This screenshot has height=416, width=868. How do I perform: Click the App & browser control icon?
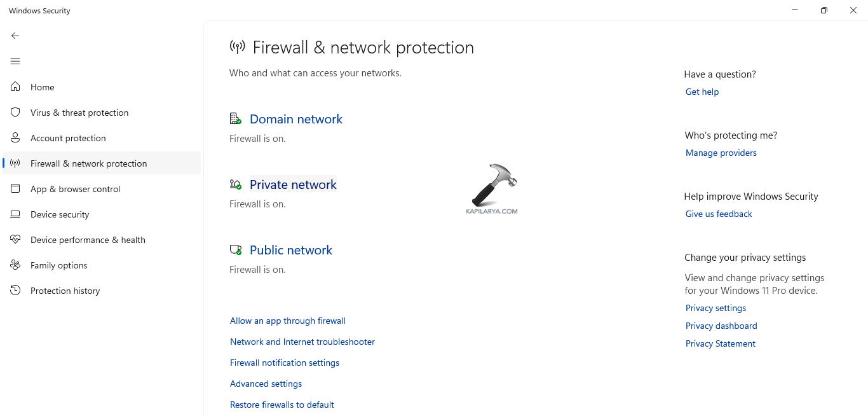click(x=16, y=189)
